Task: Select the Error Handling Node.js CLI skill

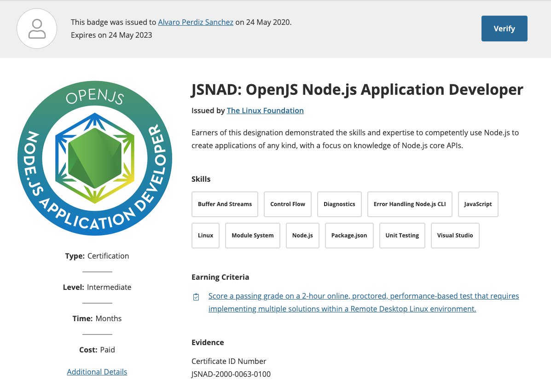Action: [x=409, y=204]
